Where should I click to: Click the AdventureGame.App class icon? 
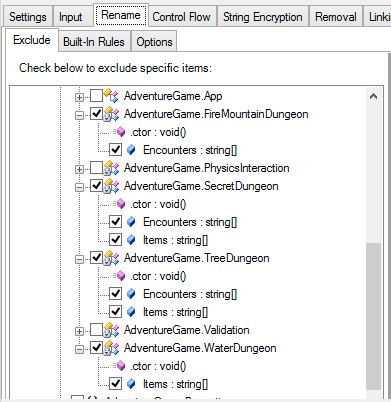(111, 96)
